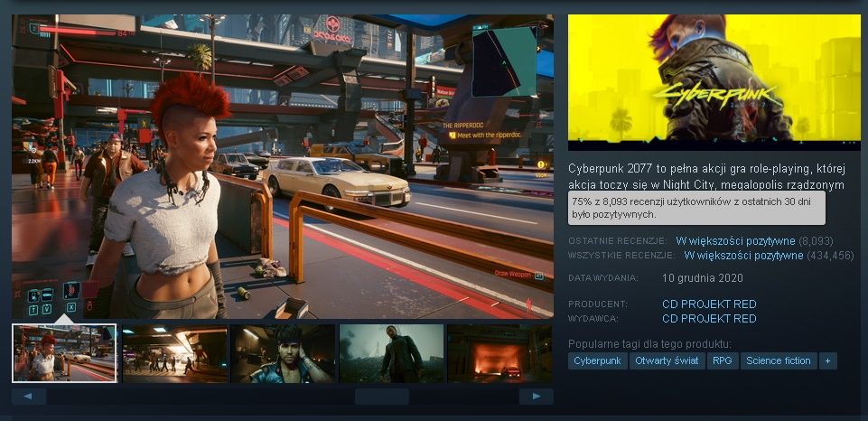Select the thumbnail with red glowing garage
This screenshot has width=868, height=421.
tap(499, 353)
